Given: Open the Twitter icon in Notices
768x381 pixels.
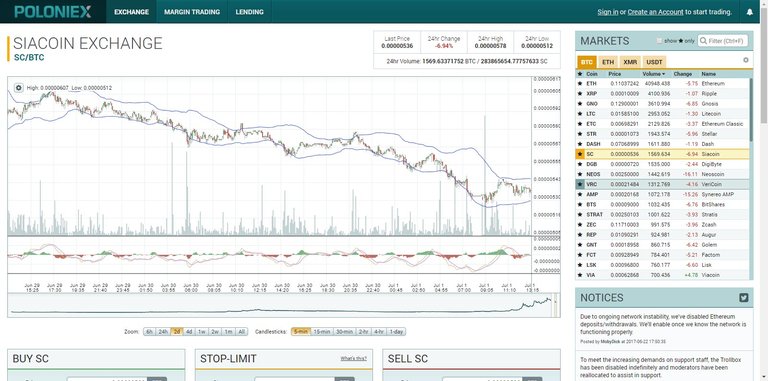Looking at the screenshot, I should (744, 297).
